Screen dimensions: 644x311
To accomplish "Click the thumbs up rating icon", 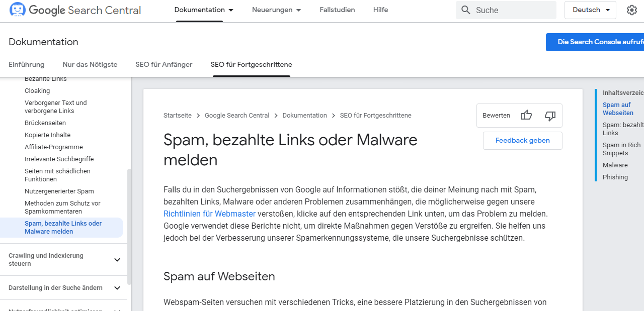I will (526, 116).
